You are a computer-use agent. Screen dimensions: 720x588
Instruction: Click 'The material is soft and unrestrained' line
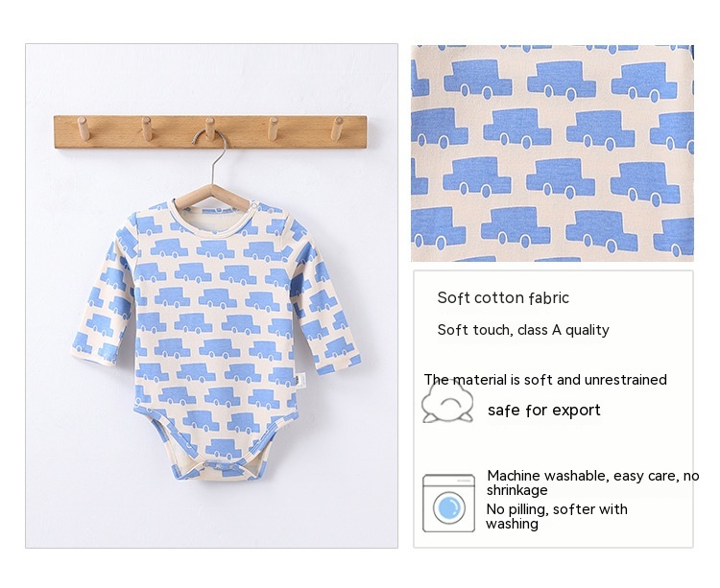coord(545,380)
